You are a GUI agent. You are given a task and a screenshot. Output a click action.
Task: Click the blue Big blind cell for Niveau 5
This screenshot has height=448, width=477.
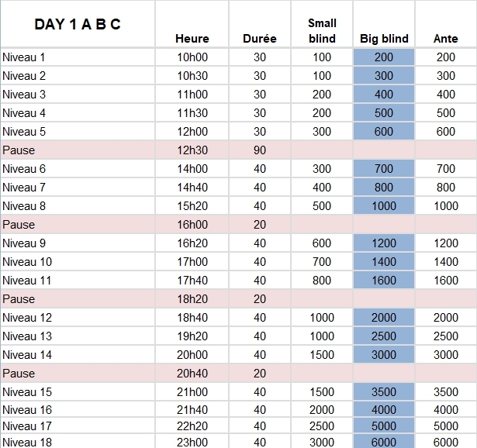383,132
